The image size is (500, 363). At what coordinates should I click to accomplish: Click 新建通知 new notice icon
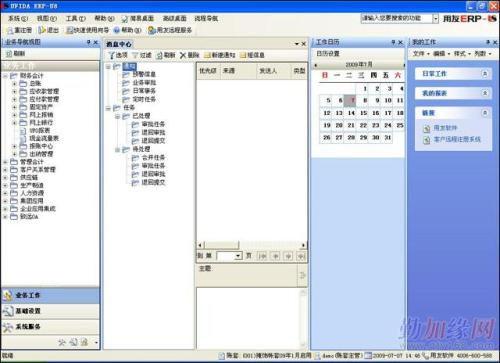(207, 55)
